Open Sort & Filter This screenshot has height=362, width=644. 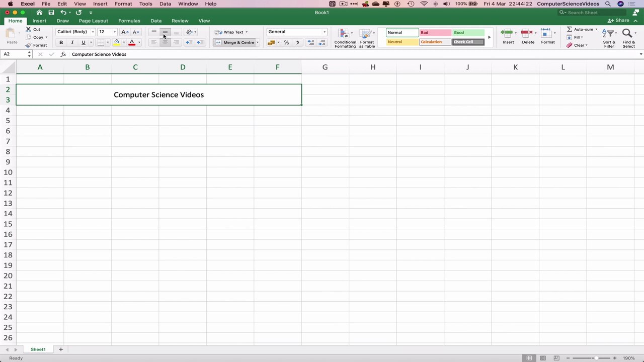(x=609, y=38)
